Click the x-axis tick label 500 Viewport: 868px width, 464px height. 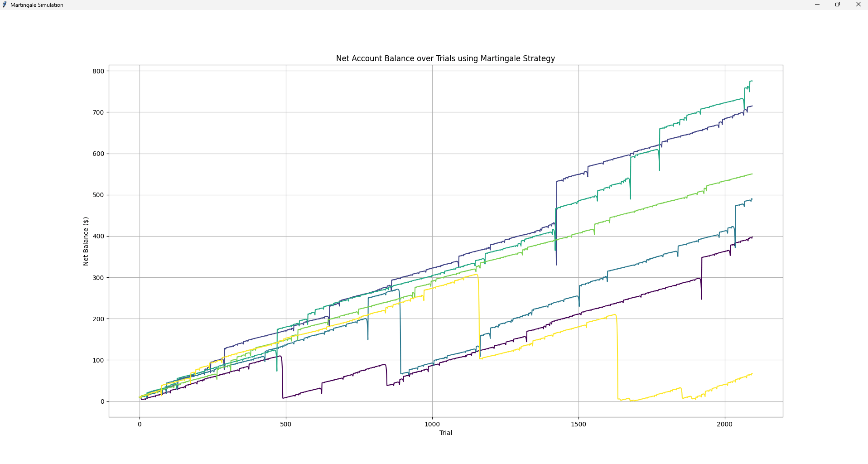pos(286,424)
